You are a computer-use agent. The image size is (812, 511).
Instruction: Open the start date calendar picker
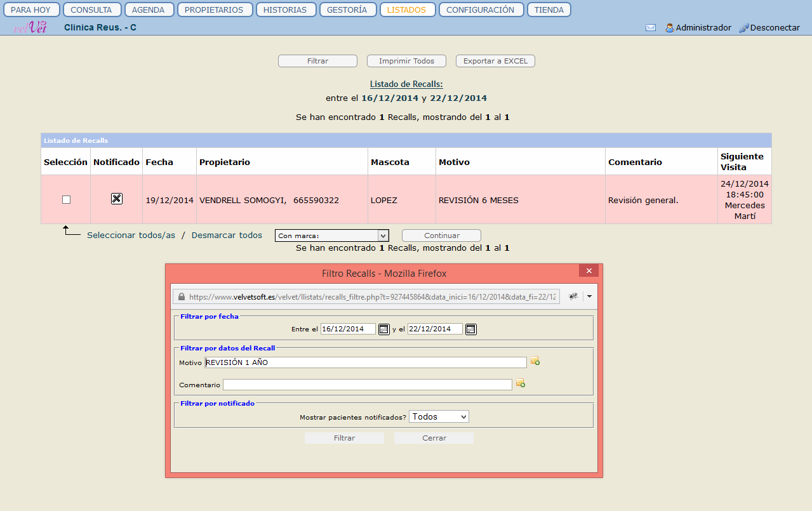tap(383, 329)
